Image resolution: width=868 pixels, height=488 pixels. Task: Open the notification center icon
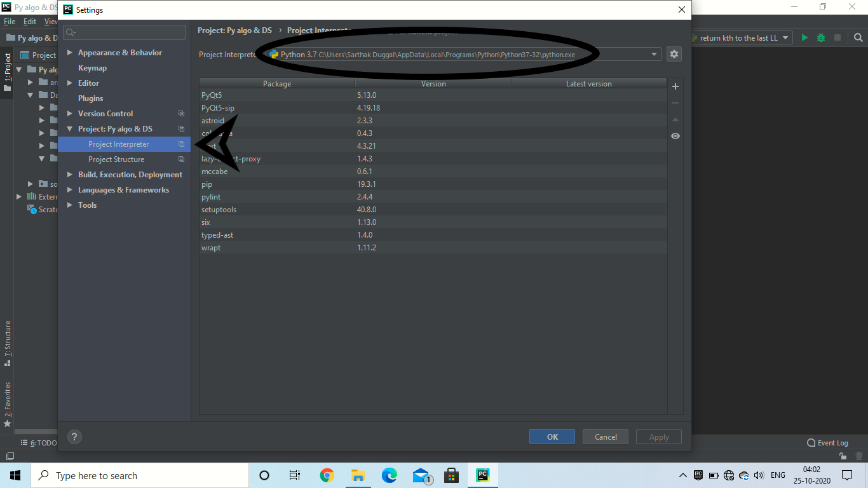click(847, 475)
